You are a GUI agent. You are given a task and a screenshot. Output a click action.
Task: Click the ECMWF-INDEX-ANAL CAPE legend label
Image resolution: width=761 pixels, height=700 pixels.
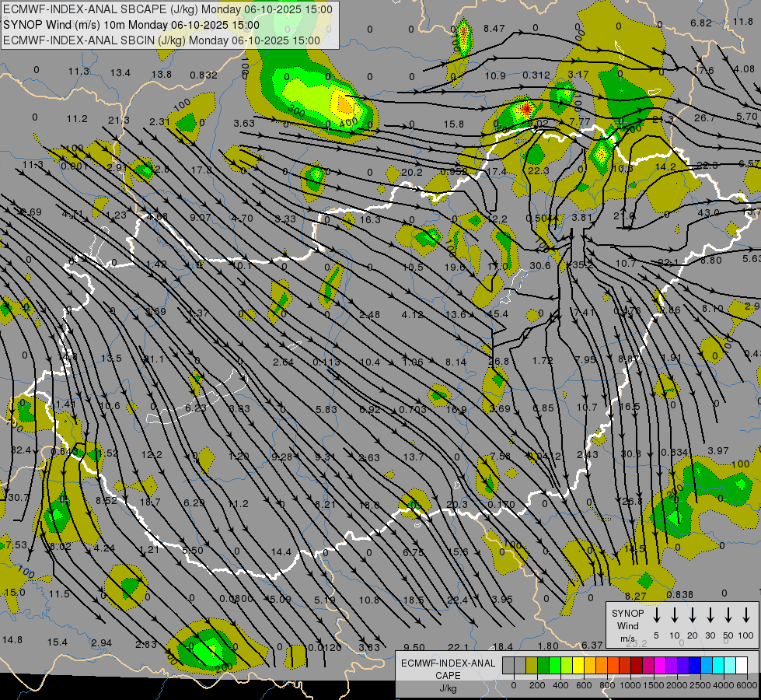click(447, 669)
